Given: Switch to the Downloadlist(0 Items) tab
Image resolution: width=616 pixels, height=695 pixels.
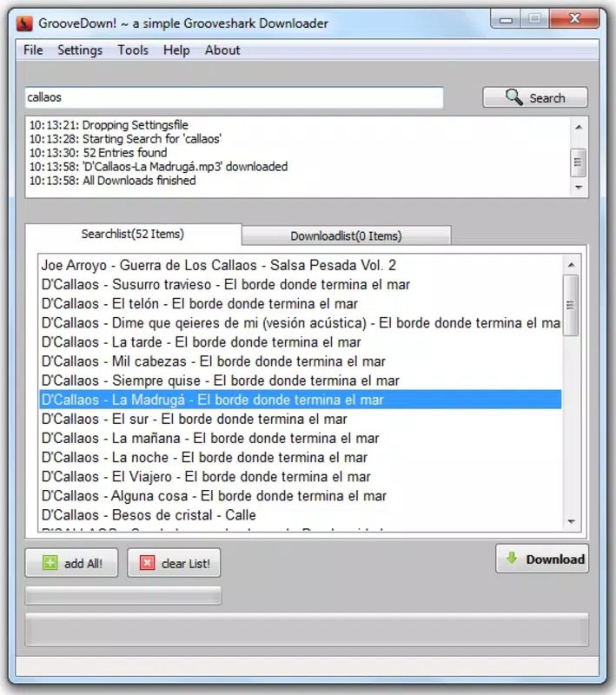Looking at the screenshot, I should click(346, 235).
